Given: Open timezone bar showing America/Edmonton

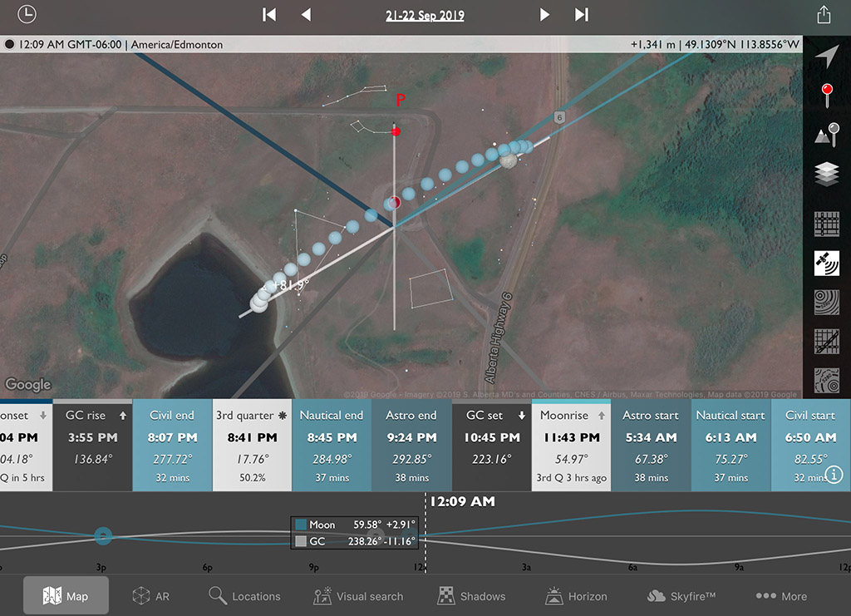Looking at the screenshot, I should 115,44.
